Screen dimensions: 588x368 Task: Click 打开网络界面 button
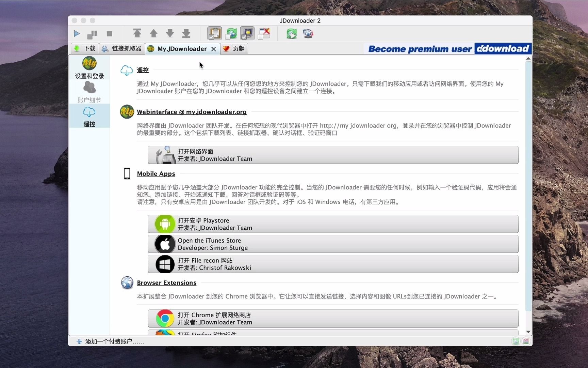pos(333,155)
